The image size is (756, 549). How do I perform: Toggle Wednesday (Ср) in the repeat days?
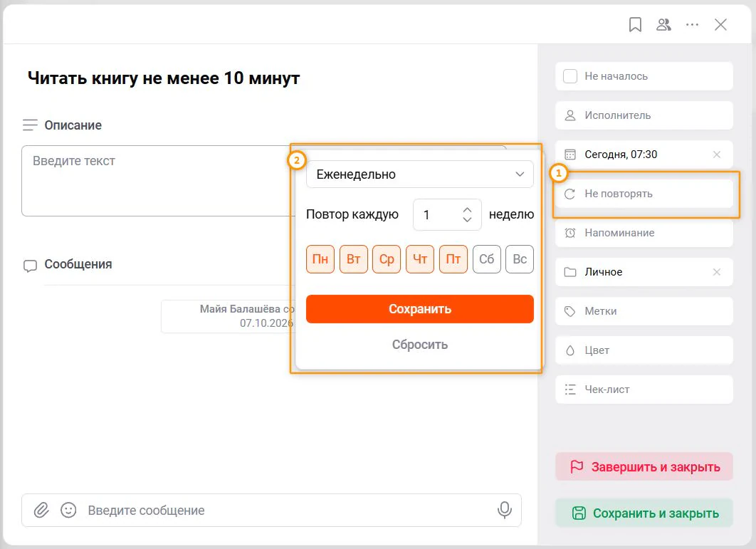(387, 259)
